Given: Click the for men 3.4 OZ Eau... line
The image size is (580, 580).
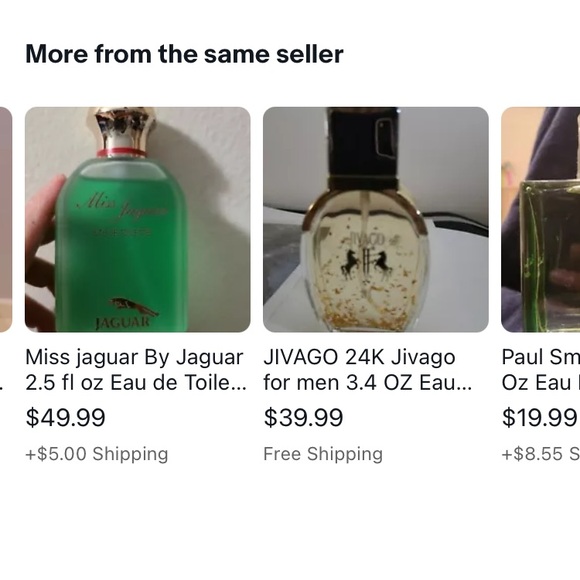Looking at the screenshot, I should tap(367, 382).
